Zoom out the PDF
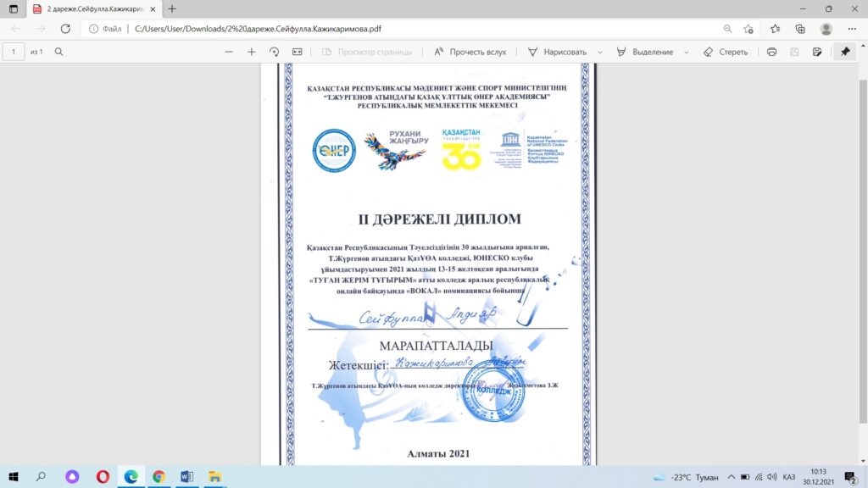The image size is (868, 488). click(x=229, y=52)
